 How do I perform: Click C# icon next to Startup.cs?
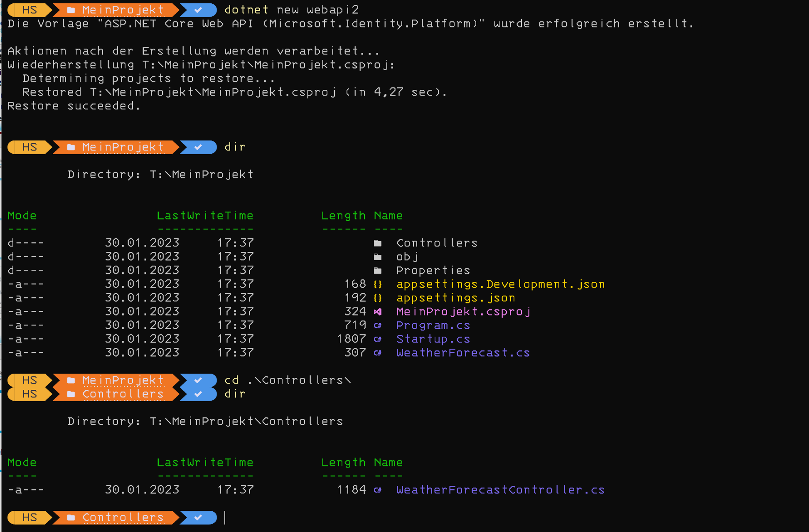tap(377, 339)
